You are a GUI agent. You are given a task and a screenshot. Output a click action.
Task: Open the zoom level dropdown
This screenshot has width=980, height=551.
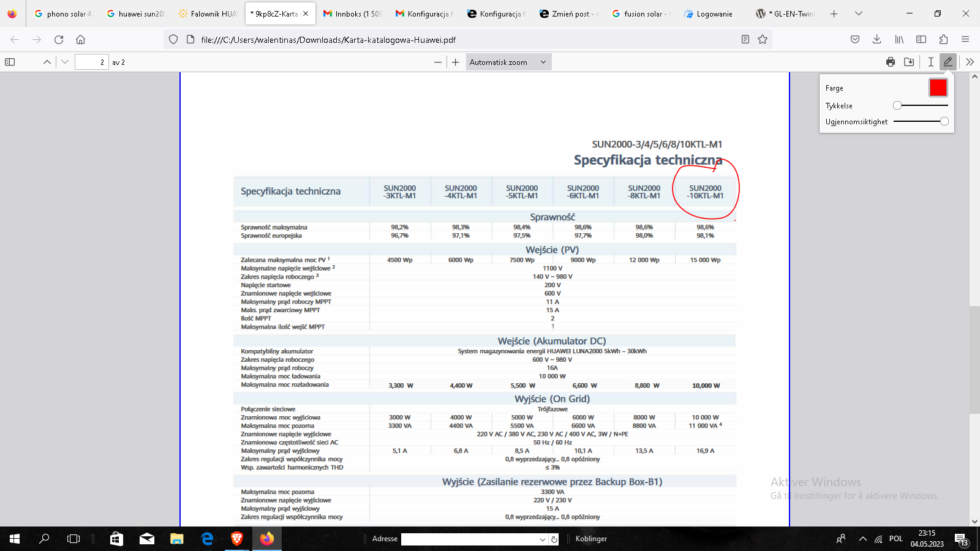point(508,62)
